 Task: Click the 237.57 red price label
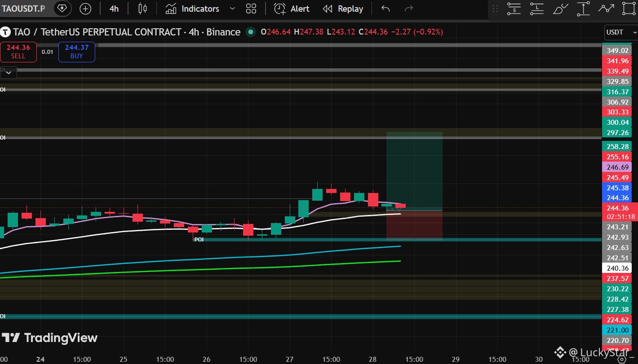[617, 278]
